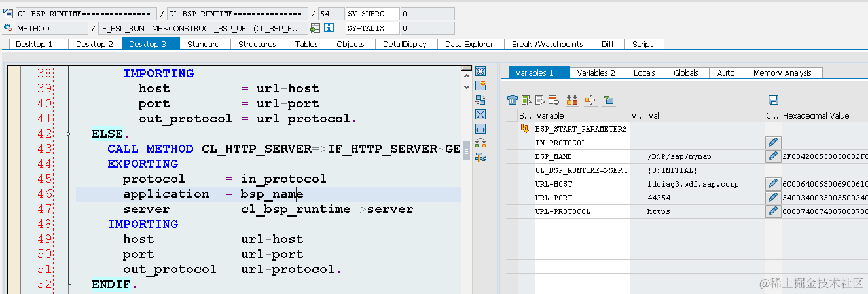This screenshot has width=868, height=294.
Task: Open the Tables tab
Action: [x=306, y=44]
